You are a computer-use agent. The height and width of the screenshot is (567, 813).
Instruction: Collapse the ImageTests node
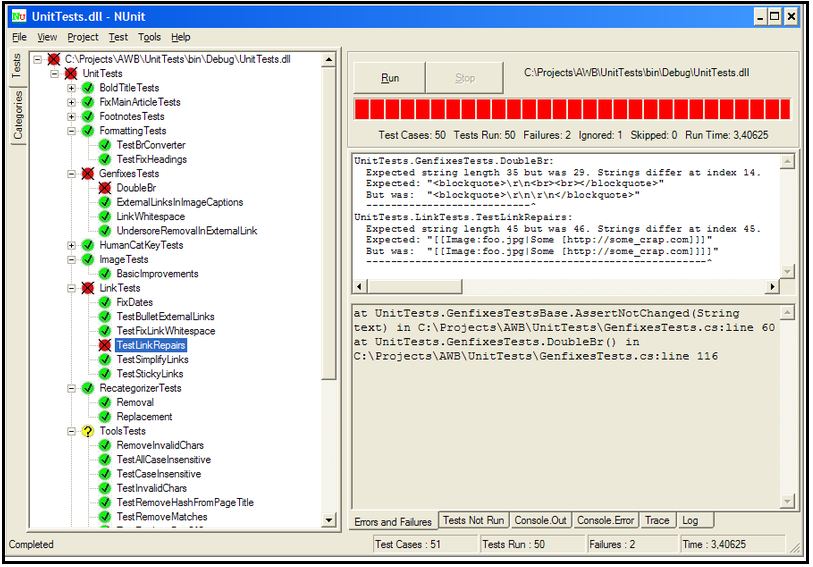tap(72, 260)
